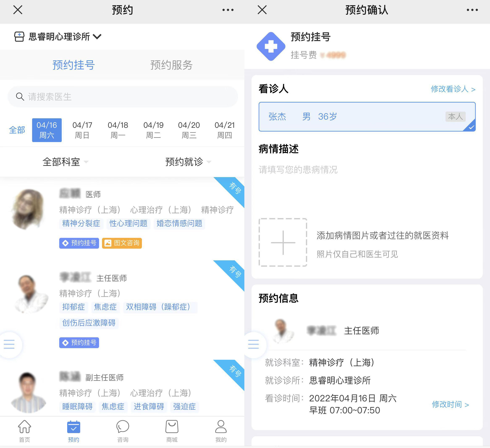Switch to the 预约挂号 tab

coord(73,65)
